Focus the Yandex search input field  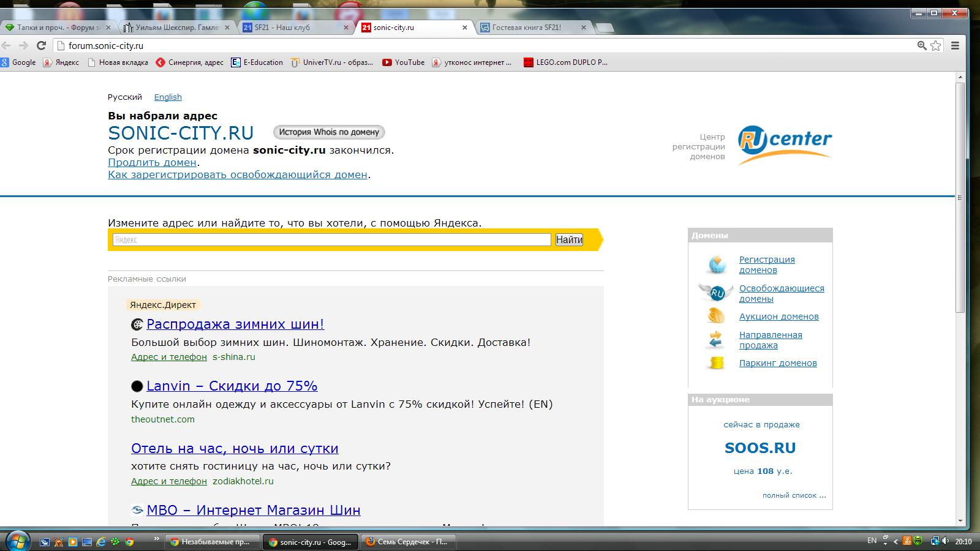pyautogui.click(x=331, y=240)
